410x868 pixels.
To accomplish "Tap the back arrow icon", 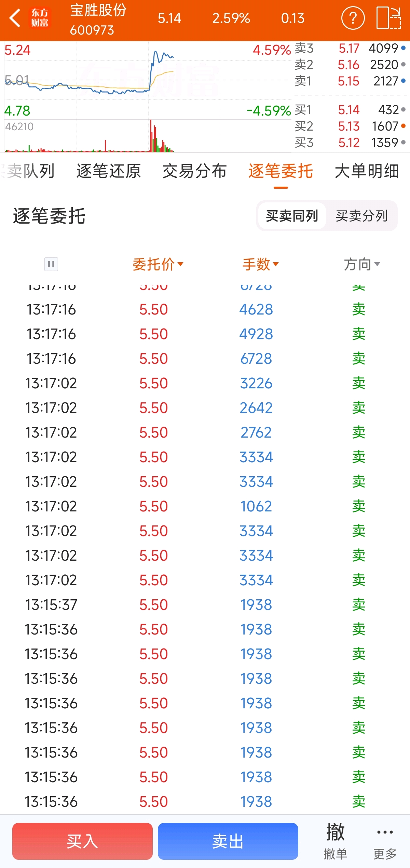I will click(x=15, y=18).
